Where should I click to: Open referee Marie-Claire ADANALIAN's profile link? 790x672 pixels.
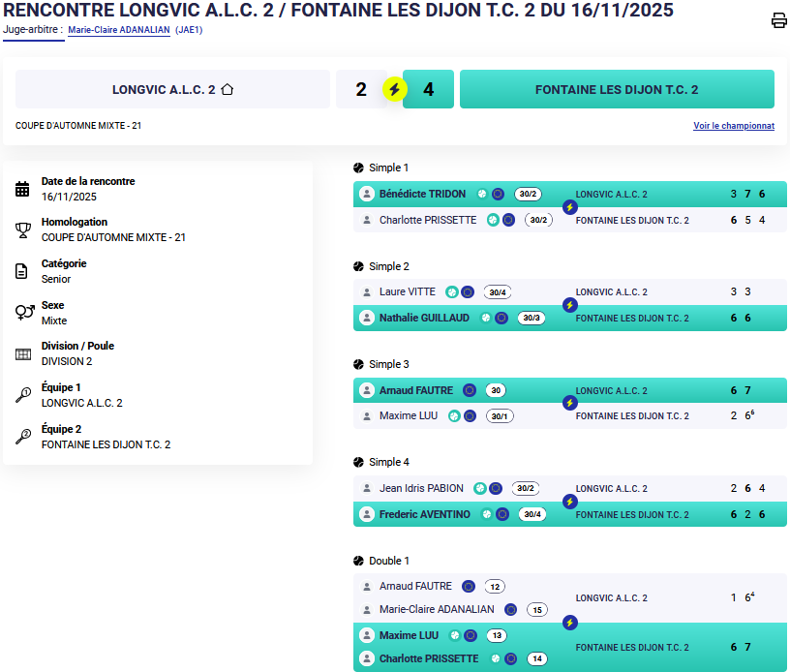pyautogui.click(x=119, y=30)
